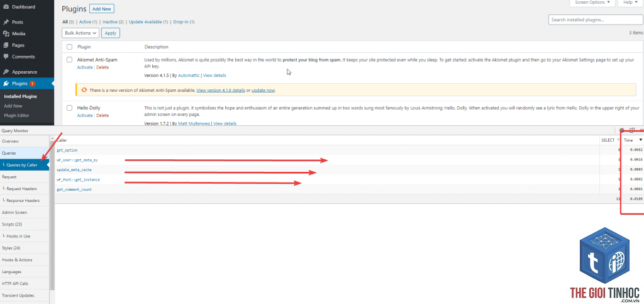Click the update_meta_cache caller link
This screenshot has height=304, width=644.
(x=74, y=170)
